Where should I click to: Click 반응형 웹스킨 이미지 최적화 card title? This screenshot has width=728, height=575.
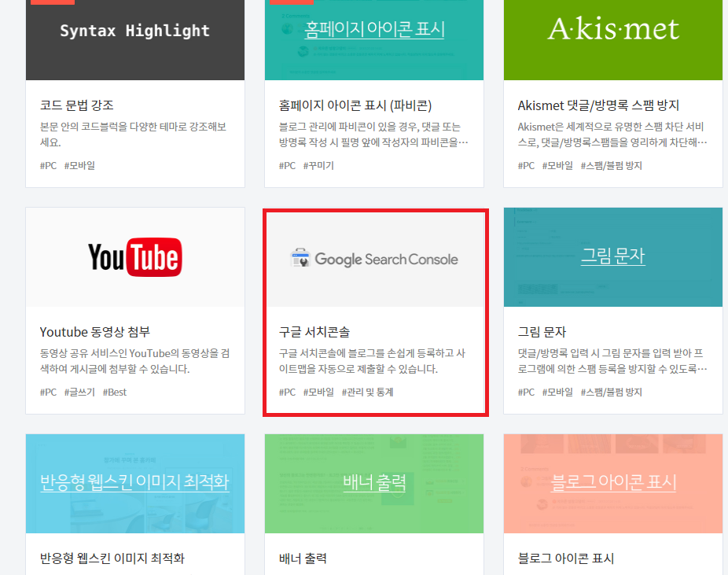(x=112, y=558)
